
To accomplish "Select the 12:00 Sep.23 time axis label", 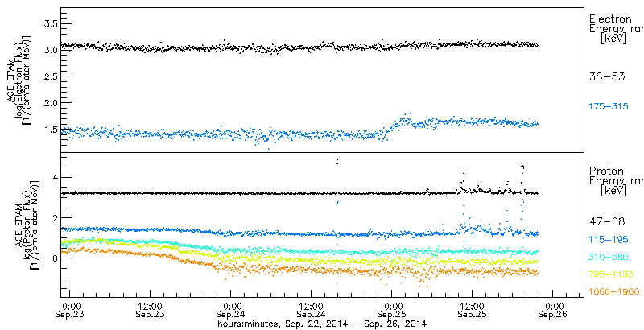I will pyautogui.click(x=151, y=310).
